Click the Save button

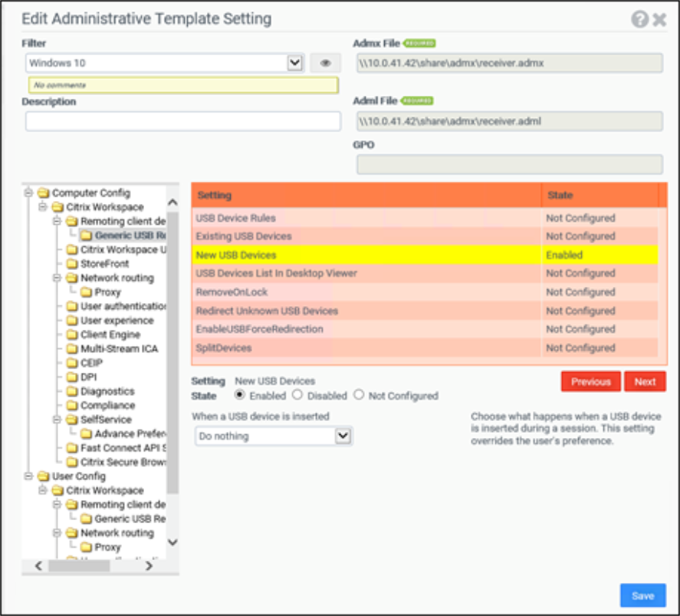(x=642, y=595)
